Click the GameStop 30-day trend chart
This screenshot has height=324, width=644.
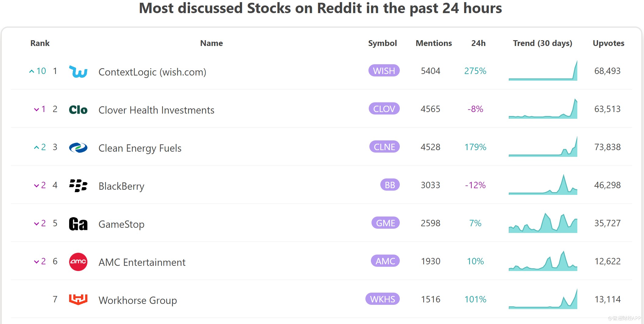coord(543,223)
